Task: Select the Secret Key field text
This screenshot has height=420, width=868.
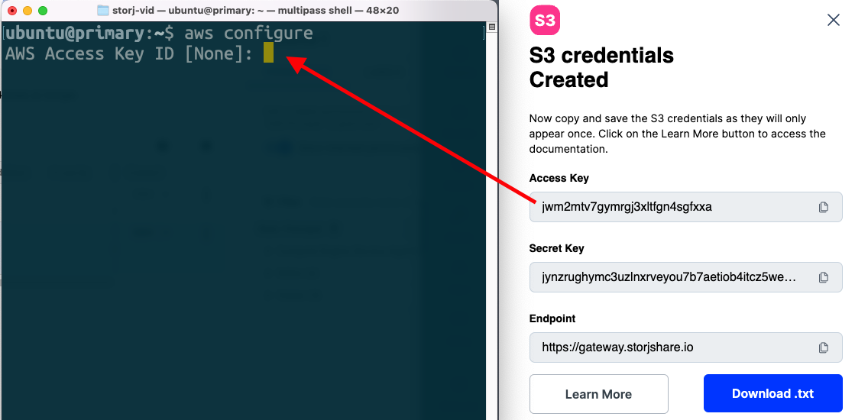Action: coord(669,277)
